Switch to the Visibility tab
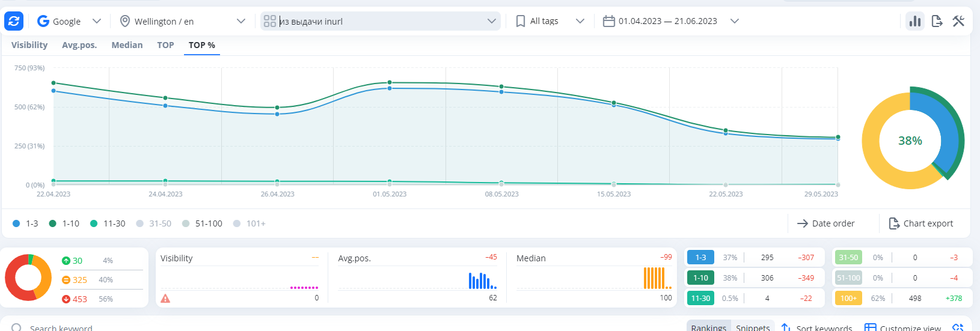The width and height of the screenshot is (980, 331). tap(29, 45)
